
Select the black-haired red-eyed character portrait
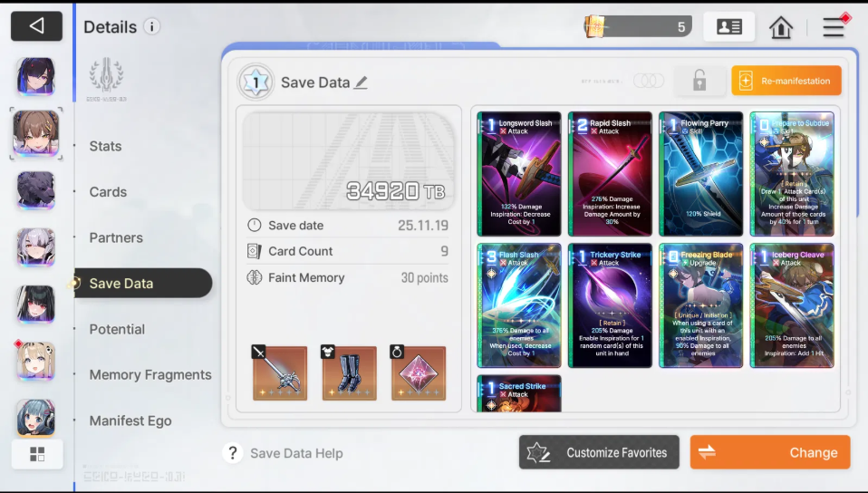pos(36,304)
